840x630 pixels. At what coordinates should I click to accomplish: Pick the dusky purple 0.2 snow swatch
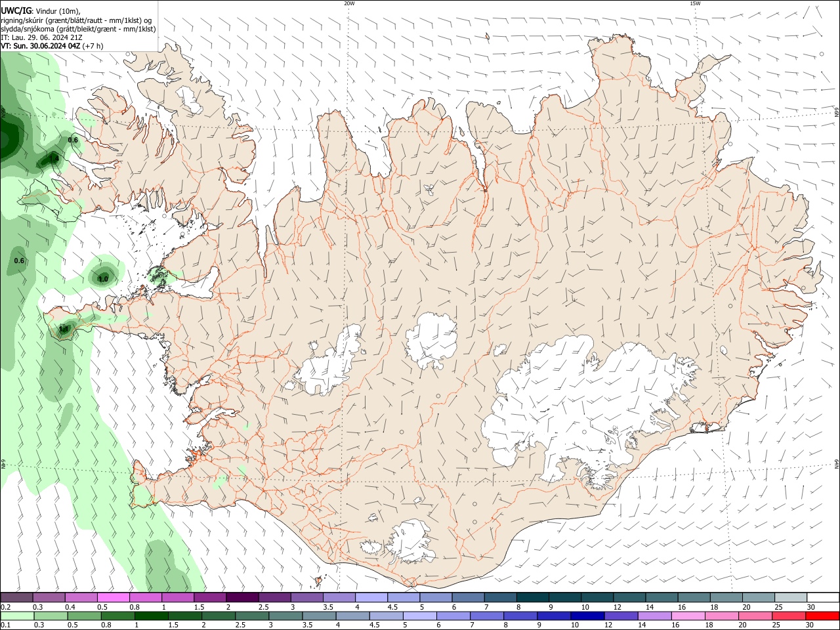coord(16,597)
